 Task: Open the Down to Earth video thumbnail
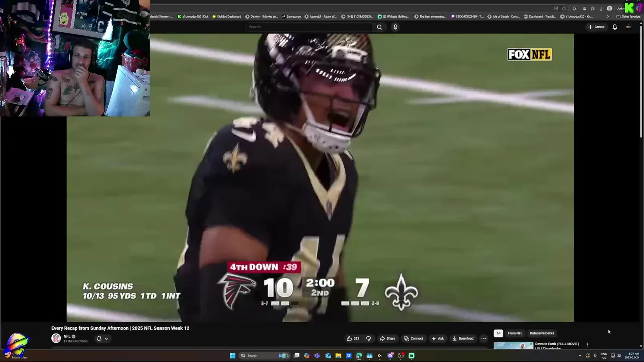tap(513, 345)
